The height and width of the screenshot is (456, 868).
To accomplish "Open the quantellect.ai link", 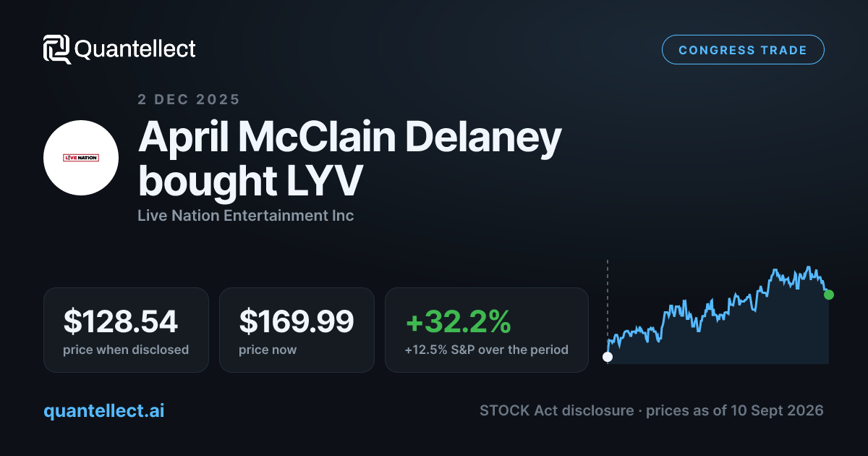I will click(x=104, y=411).
